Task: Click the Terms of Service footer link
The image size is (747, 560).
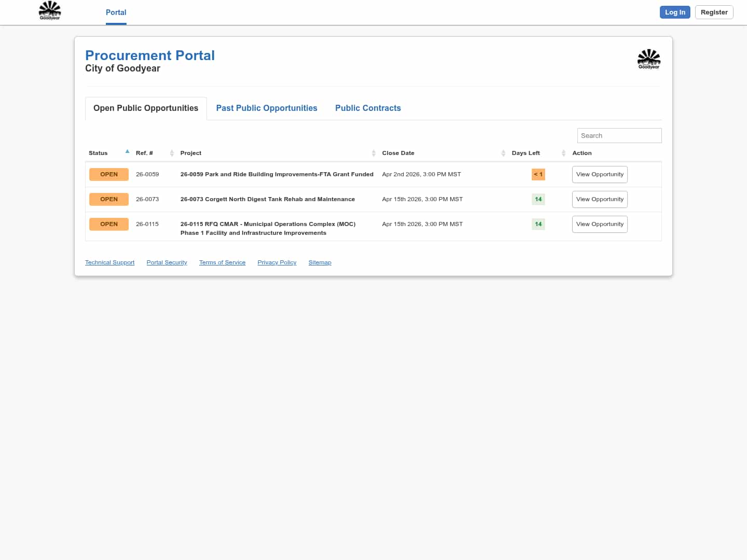Action: point(222,263)
